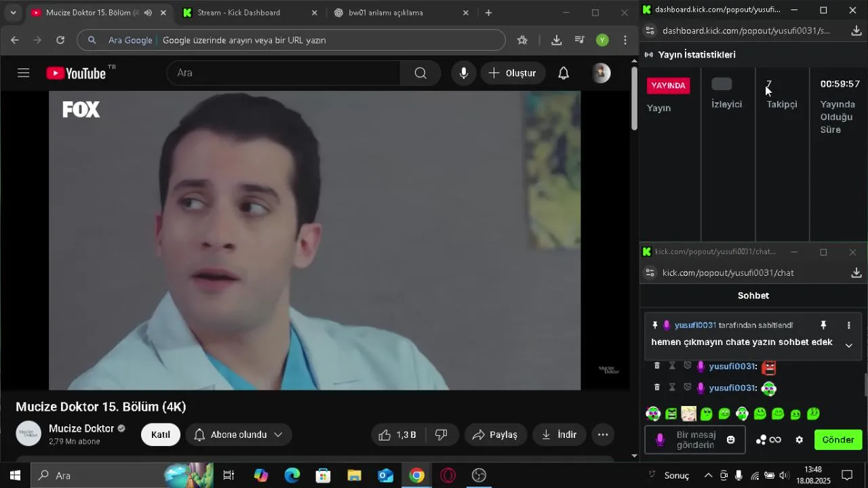
Task: Unpin message using pin icon in chat
Action: (x=823, y=325)
